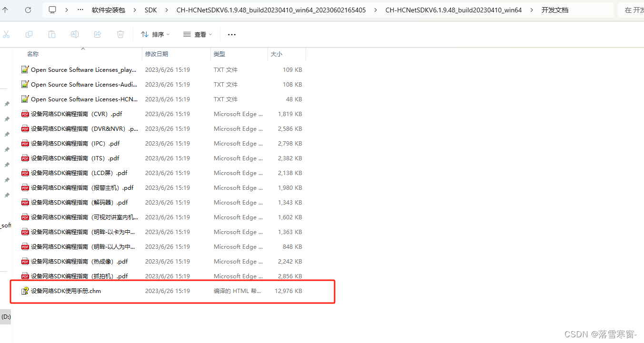Click the 1,602 KB size cell
Image resolution: width=644 pixels, height=343 pixels.
point(290,217)
